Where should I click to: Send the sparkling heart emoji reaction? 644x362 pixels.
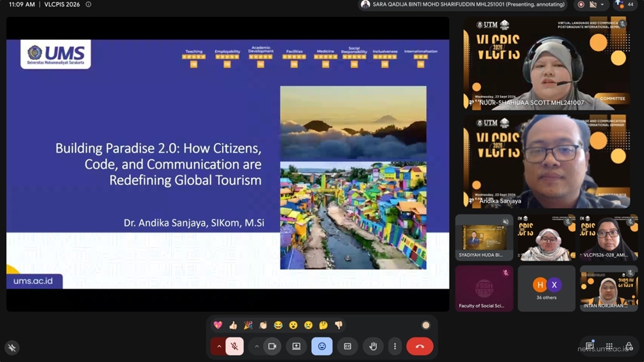click(218, 325)
